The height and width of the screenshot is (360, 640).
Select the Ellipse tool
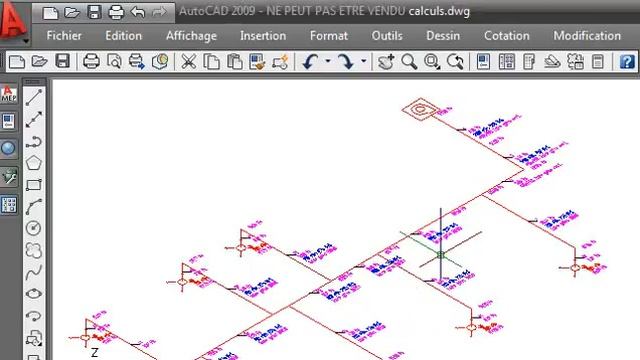click(34, 293)
